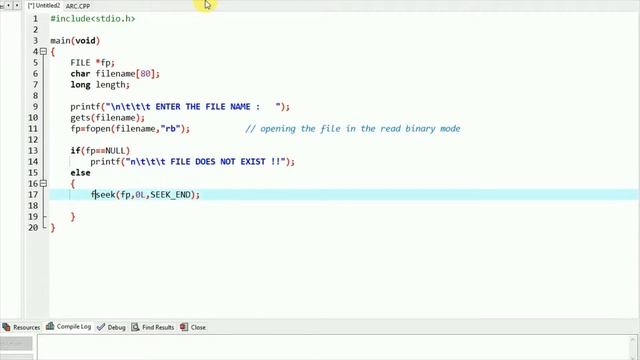Click the final closing brace on line 20
Viewport: 640px width, 360px height.
[53, 228]
